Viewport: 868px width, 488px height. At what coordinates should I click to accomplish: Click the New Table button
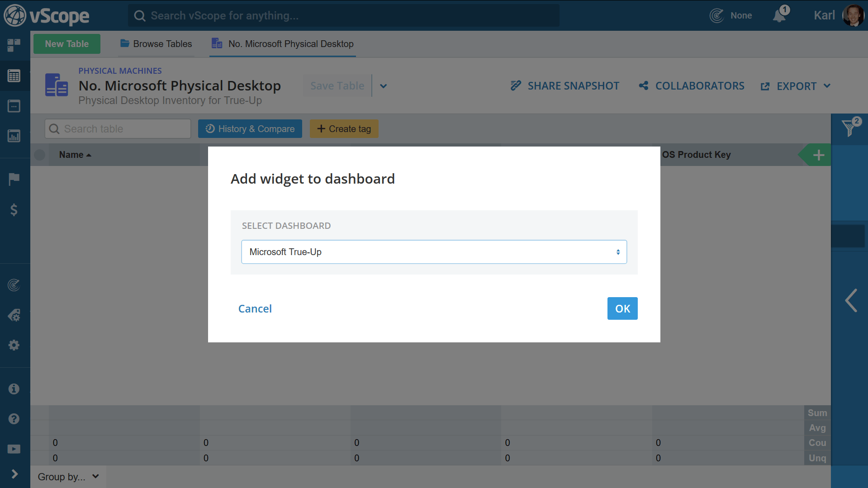[67, 44]
